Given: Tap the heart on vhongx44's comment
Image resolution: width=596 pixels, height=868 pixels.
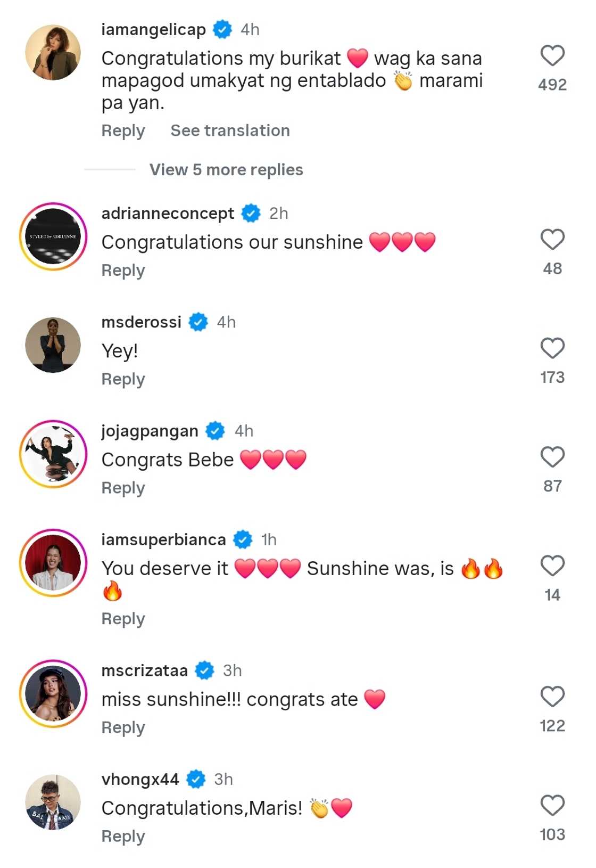Looking at the screenshot, I should [x=552, y=805].
